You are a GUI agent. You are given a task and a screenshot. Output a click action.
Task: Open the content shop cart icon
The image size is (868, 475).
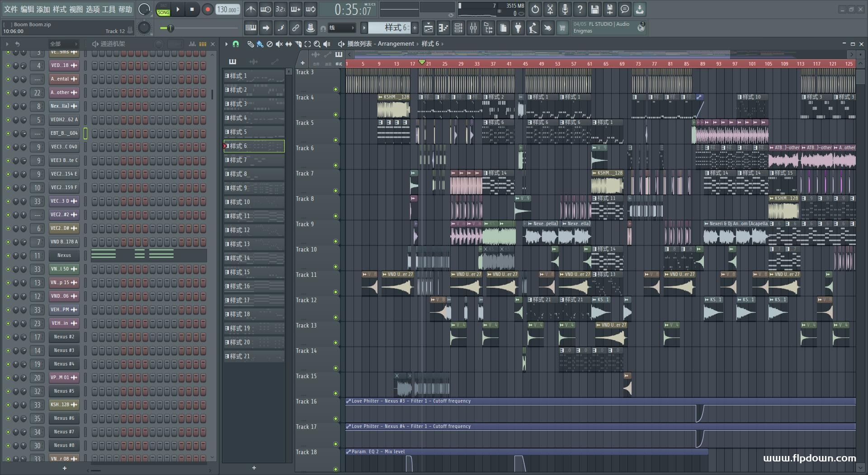(x=562, y=28)
